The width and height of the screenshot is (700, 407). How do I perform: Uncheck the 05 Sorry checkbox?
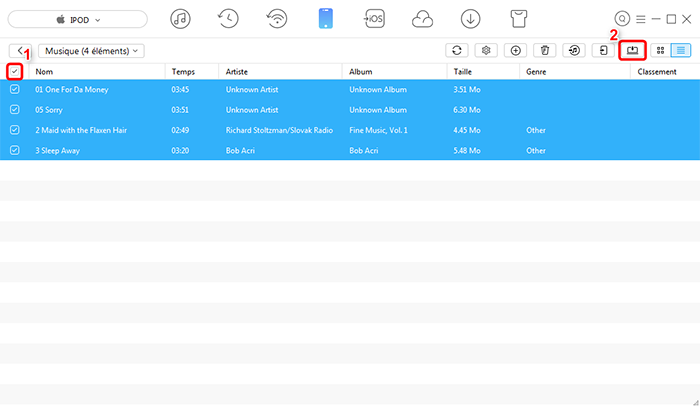pyautogui.click(x=15, y=109)
